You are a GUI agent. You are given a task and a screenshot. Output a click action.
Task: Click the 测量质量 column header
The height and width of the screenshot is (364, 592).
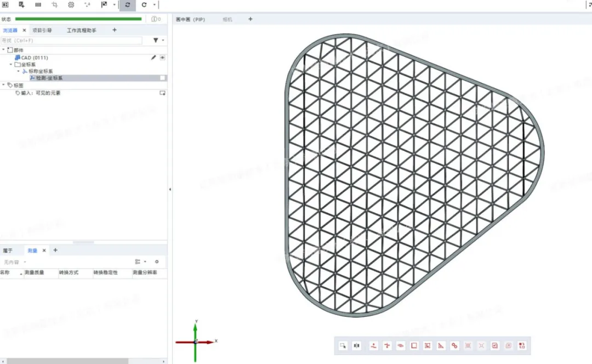click(x=41, y=272)
